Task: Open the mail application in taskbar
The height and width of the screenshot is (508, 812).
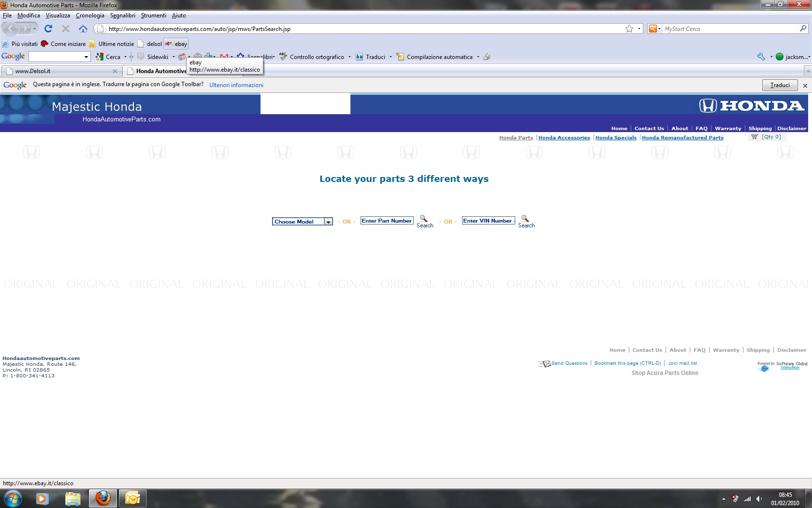Action: 132,498
